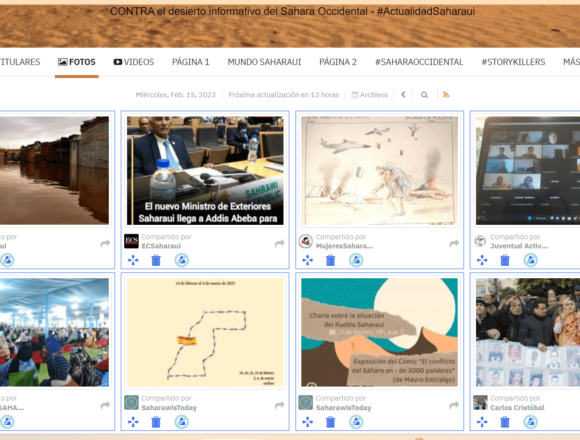Open the Western Sahara map thumbnail
Viewport: 580px width, 440px height.
click(205, 332)
